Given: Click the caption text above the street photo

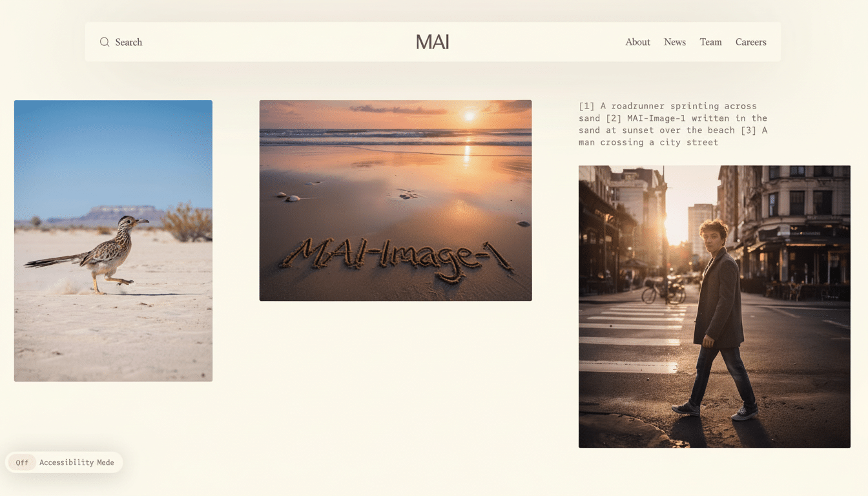Looking at the screenshot, I should click(x=672, y=124).
